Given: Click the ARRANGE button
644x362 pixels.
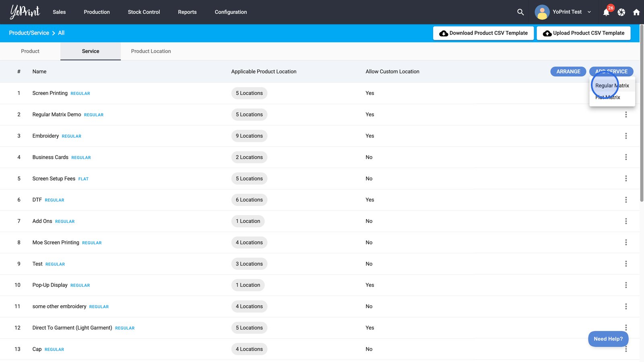Looking at the screenshot, I should tap(568, 72).
